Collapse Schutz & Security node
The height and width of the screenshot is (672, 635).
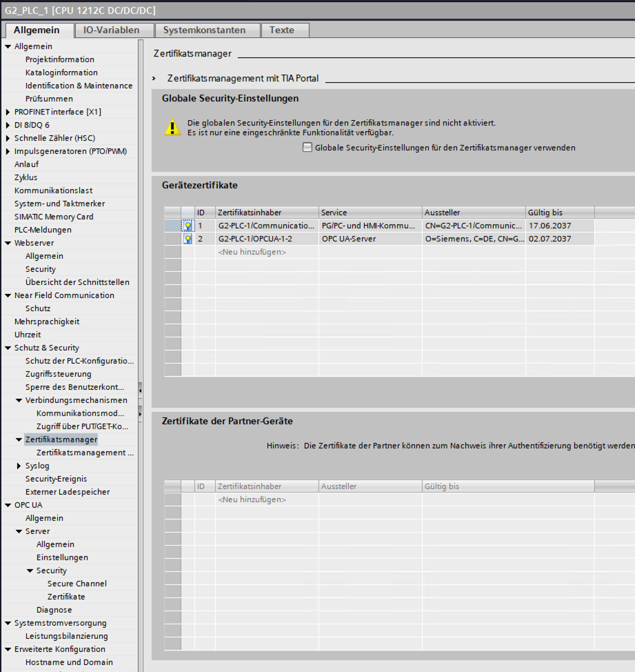point(8,348)
